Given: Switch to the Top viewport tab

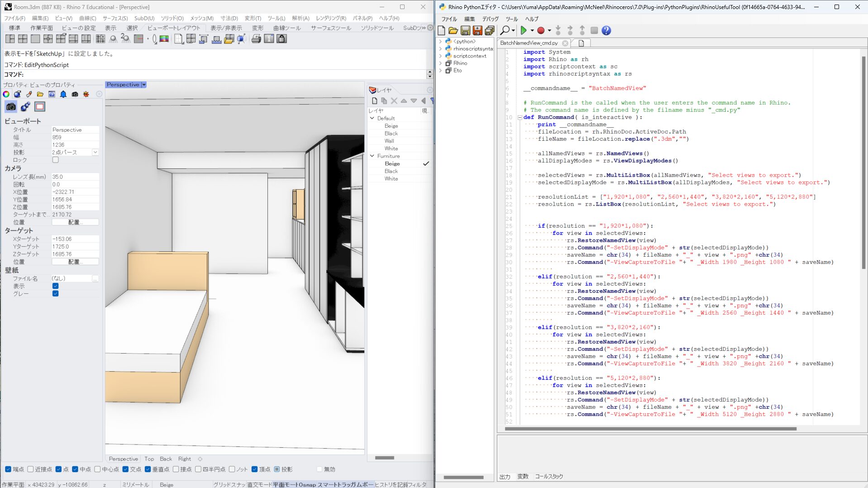Looking at the screenshot, I should pos(149,459).
